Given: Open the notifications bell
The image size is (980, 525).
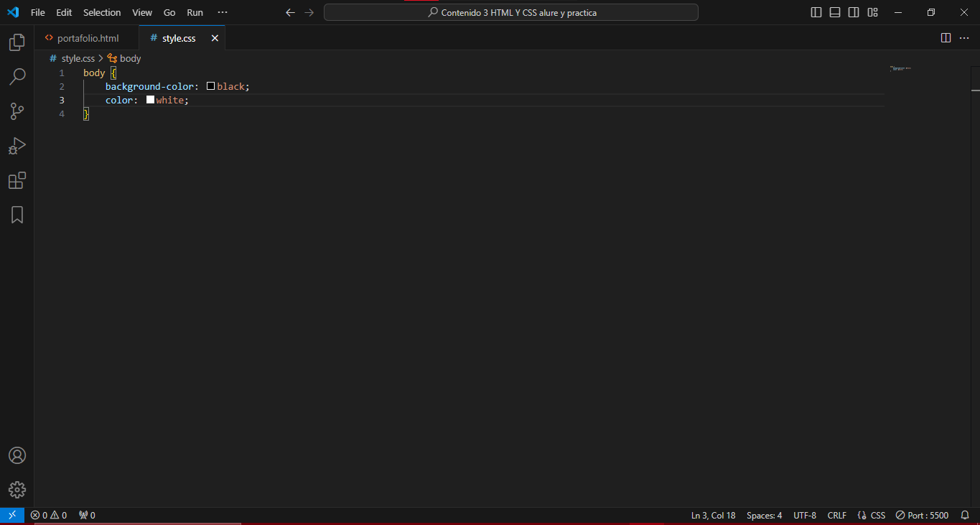Looking at the screenshot, I should [x=965, y=515].
